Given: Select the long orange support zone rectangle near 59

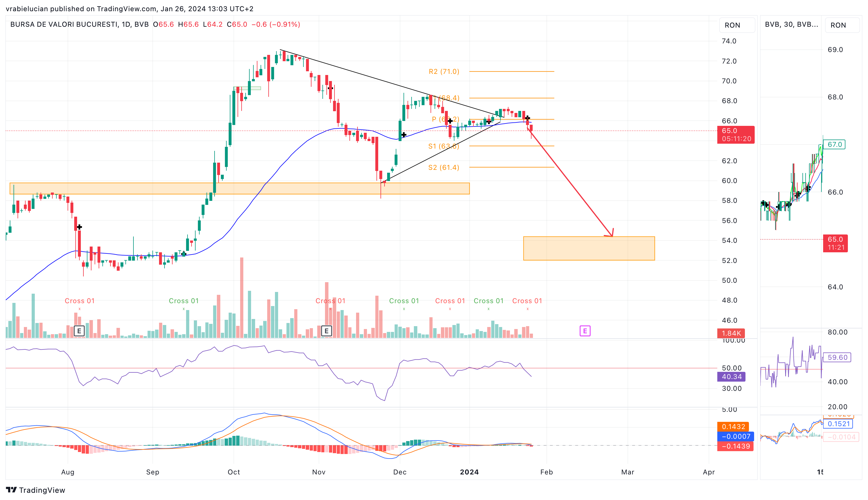Looking at the screenshot, I should tap(240, 189).
